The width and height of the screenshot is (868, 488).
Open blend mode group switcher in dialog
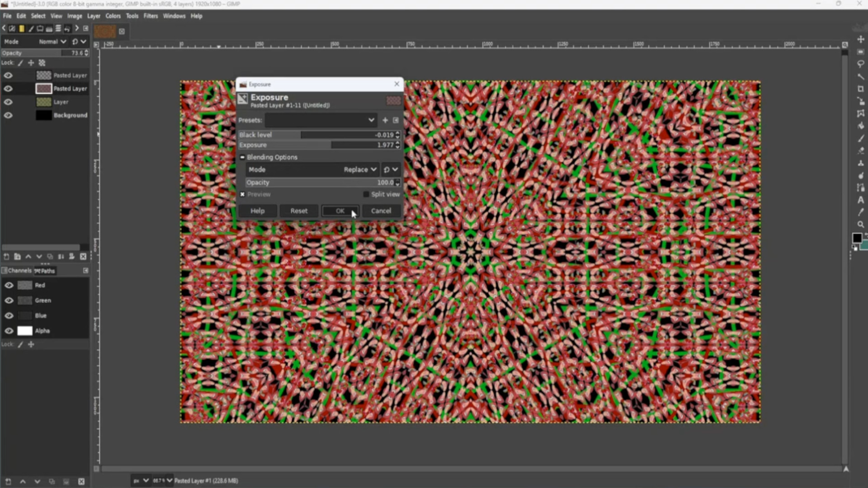pos(391,169)
